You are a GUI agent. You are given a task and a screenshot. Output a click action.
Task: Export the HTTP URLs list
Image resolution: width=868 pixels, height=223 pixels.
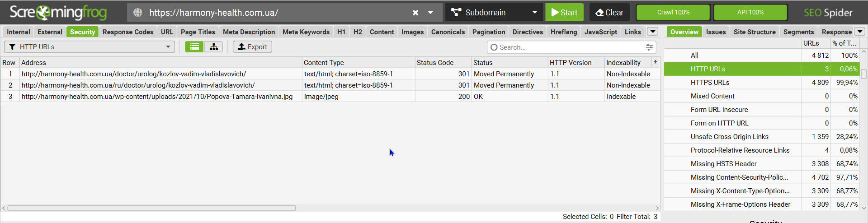coord(252,47)
